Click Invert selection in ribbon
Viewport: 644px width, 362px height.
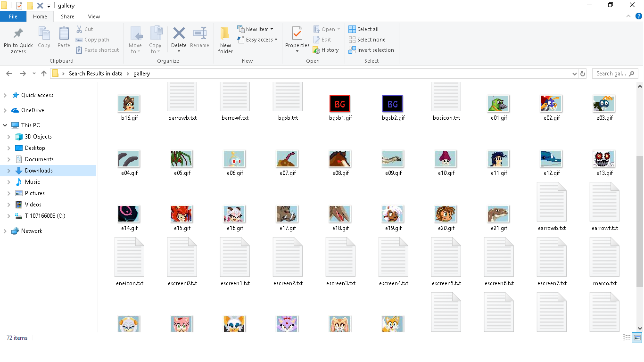[371, 50]
